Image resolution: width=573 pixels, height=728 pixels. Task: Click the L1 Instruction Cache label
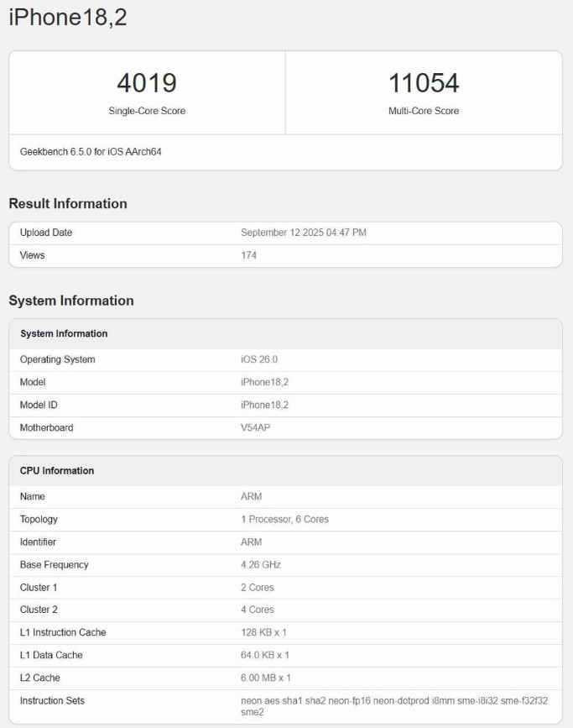pos(63,632)
